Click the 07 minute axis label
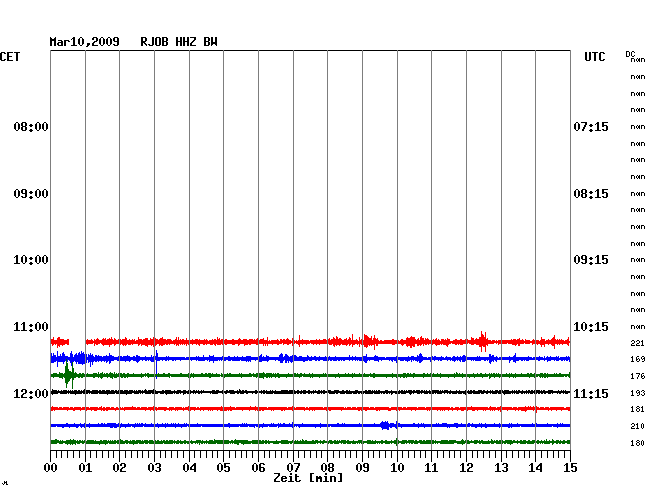Screen dimensions: 650x494 point(293,468)
